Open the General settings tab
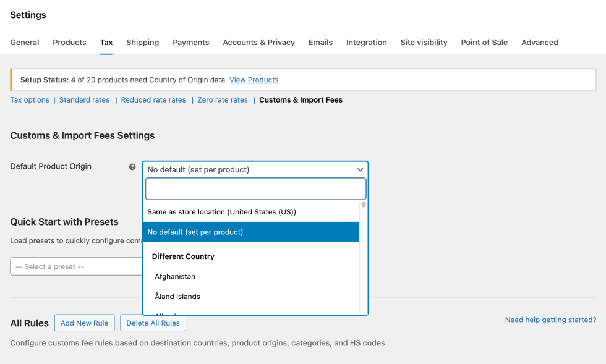The width and height of the screenshot is (606, 364). point(25,43)
